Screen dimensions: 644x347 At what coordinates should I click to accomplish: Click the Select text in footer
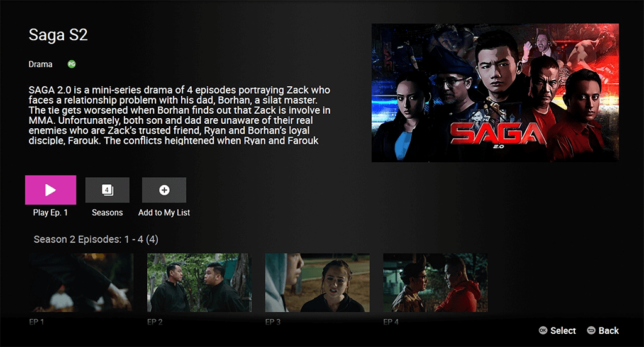(563, 331)
